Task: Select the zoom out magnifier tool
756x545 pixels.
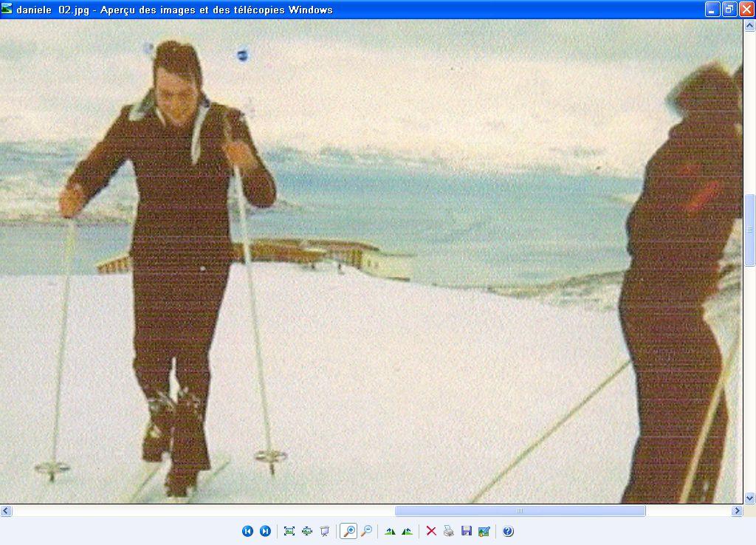Action: 365,531
